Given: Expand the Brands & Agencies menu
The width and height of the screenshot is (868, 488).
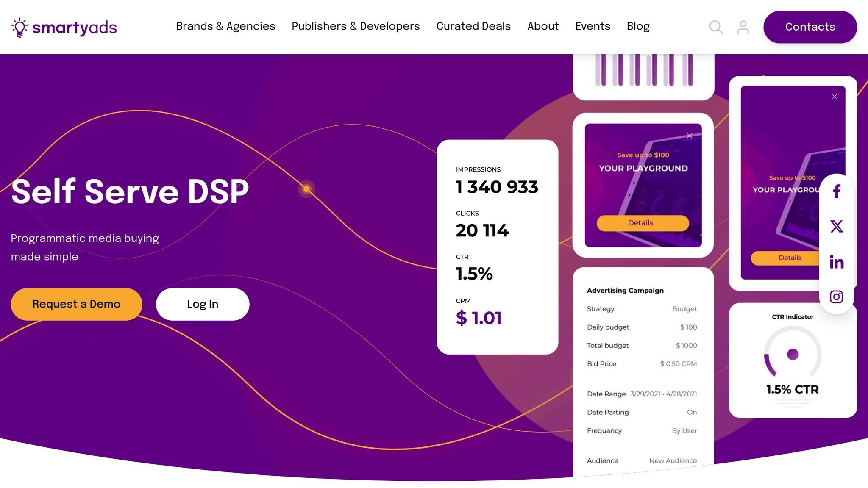Looking at the screenshot, I should point(225,26).
